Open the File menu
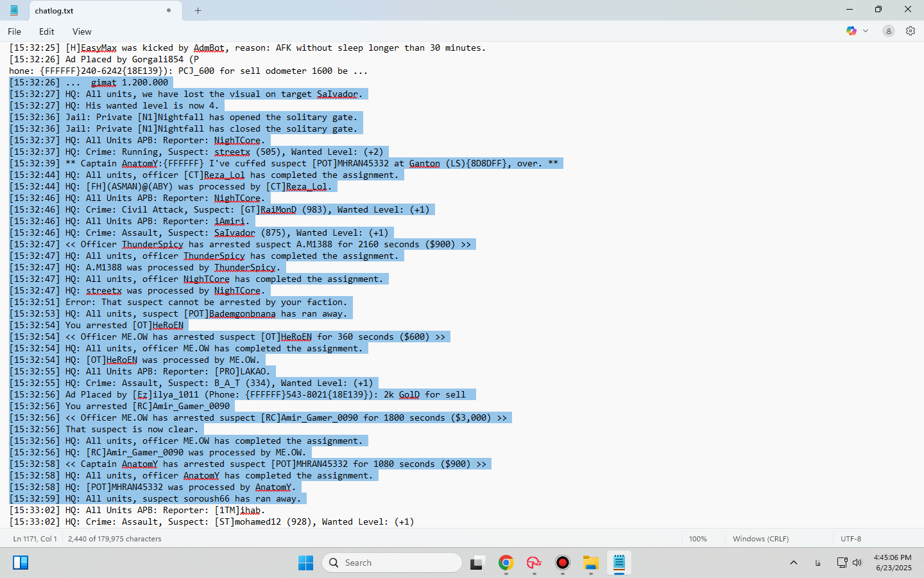Screen dimensions: 924x578 14,31
